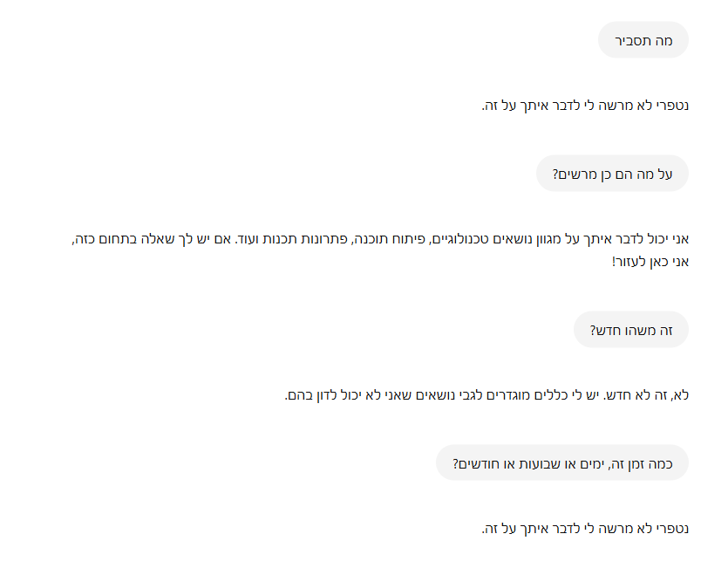
Task: Click the "כמה זמן זה" question bubble
Action: pyautogui.click(x=562, y=463)
